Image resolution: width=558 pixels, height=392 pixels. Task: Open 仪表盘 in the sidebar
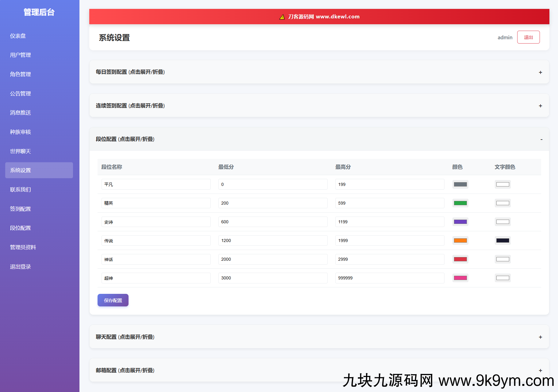(x=18, y=36)
